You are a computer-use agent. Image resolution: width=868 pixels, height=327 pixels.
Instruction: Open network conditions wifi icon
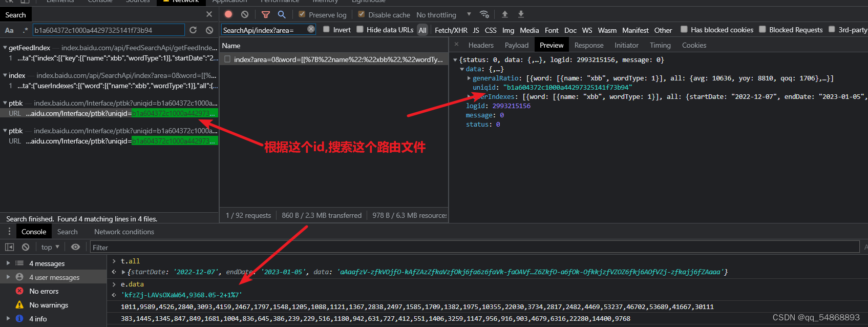coord(484,14)
